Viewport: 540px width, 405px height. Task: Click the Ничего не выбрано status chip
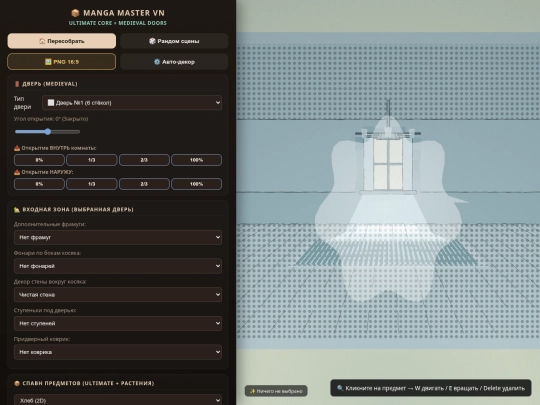[x=276, y=391]
